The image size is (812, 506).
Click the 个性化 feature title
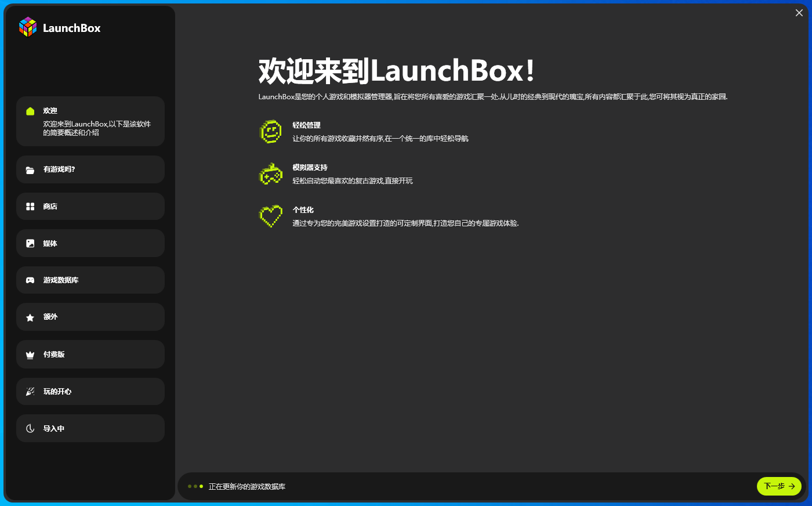[303, 210]
